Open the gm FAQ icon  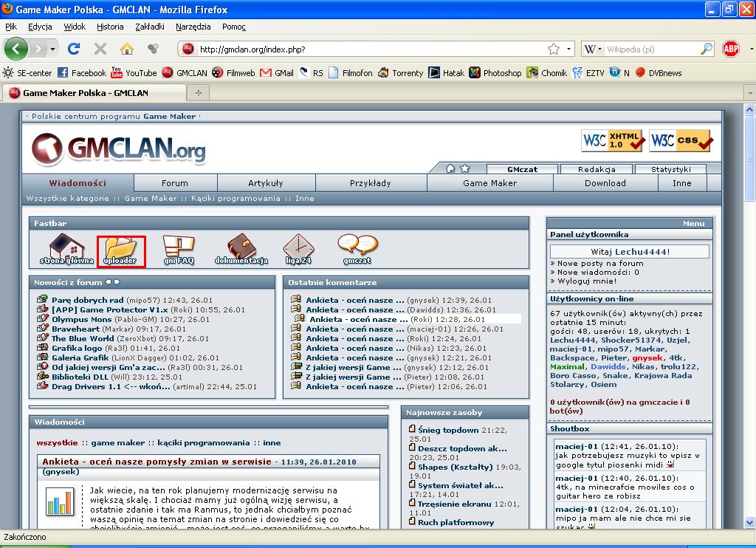point(178,247)
